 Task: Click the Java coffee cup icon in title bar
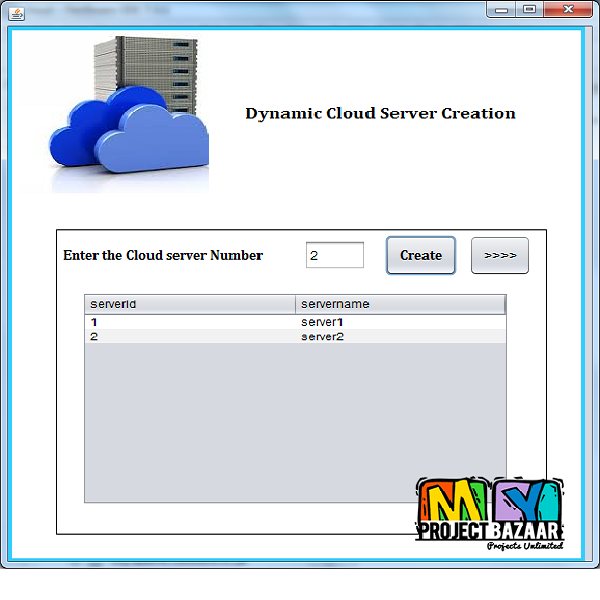pos(16,11)
